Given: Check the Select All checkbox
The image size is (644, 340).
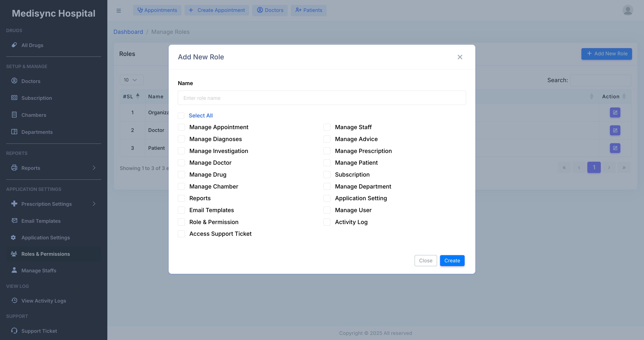Looking at the screenshot, I should click(181, 115).
